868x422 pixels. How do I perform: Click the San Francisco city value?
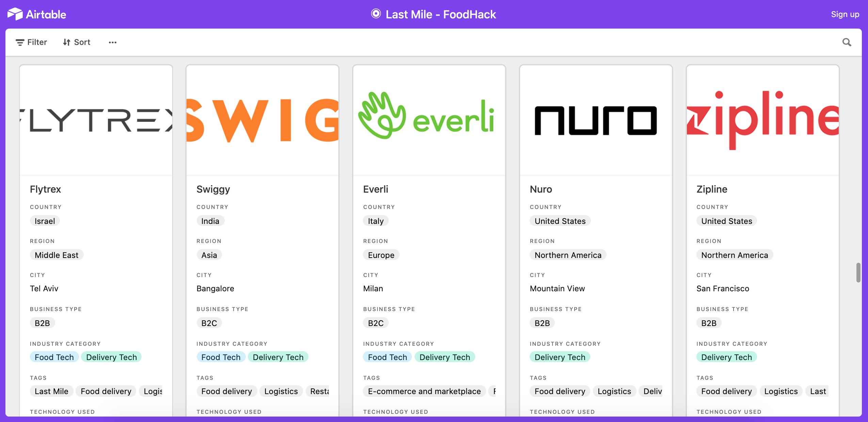723,289
